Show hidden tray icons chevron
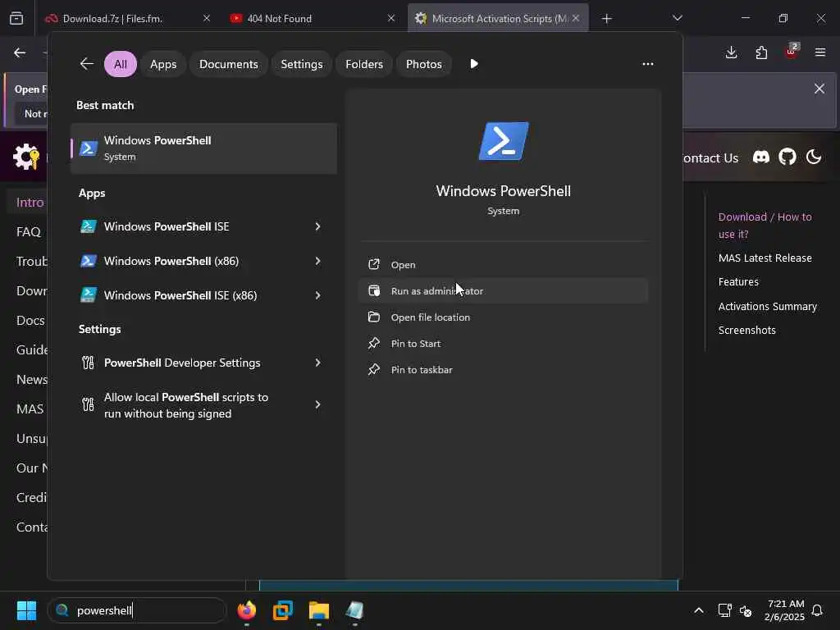Viewport: 840px width, 630px height. click(x=699, y=610)
